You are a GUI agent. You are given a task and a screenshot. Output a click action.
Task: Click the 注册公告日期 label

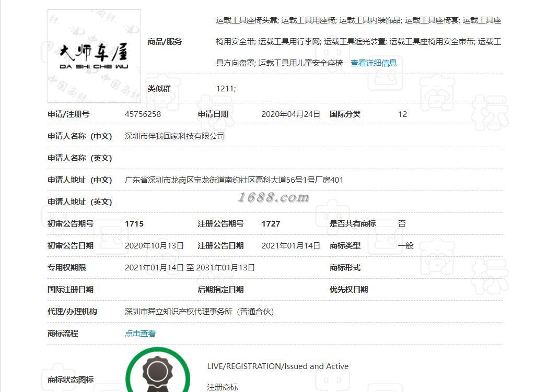coord(220,246)
